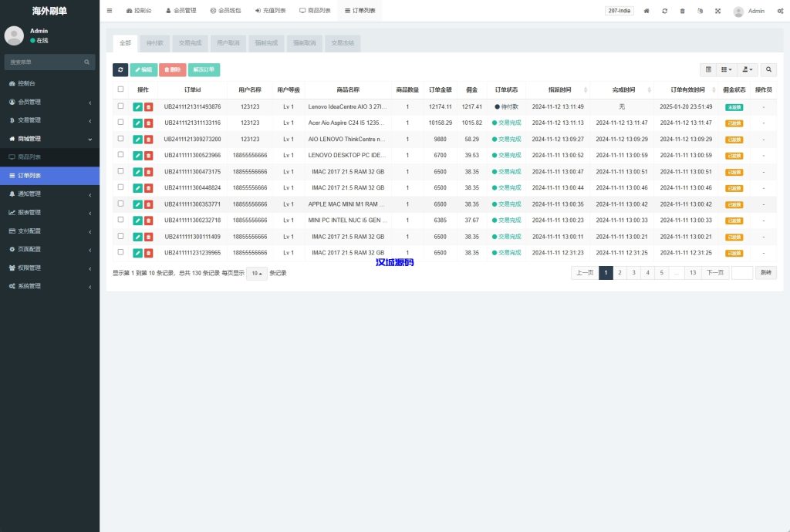Click the trash icon in top header
Viewport: 790px width, 532px height.
(x=682, y=11)
